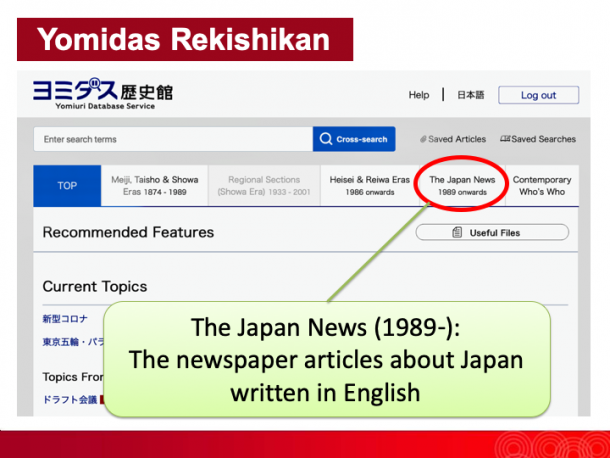The image size is (610, 458).
Task: Open Contemporary Who's Who tab
Action: click(542, 186)
